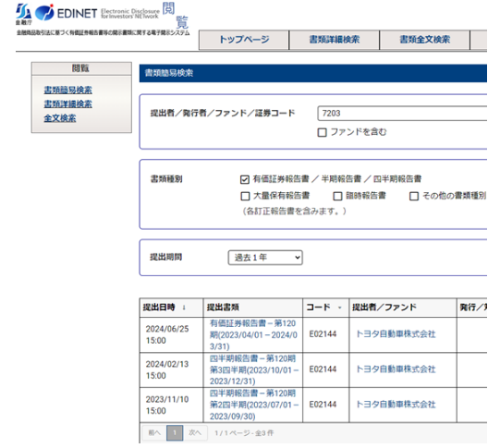Open 四半期報告書 第3四半期 document link
500x448 pixels.
pos(253,369)
